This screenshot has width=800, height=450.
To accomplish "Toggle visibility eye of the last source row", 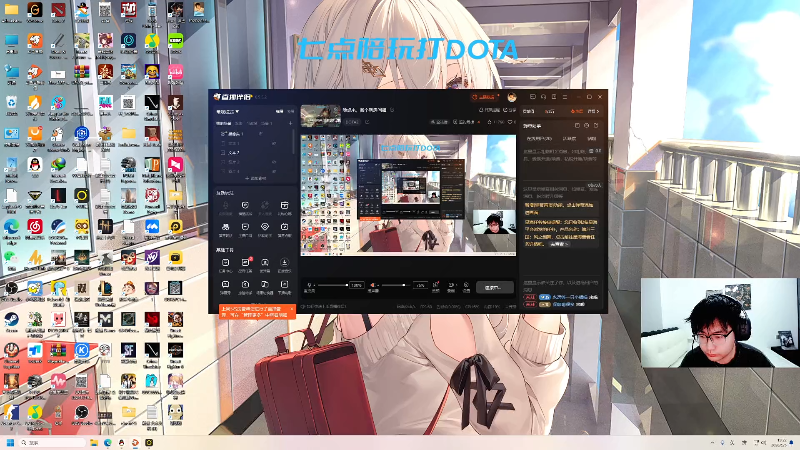I will [274, 171].
